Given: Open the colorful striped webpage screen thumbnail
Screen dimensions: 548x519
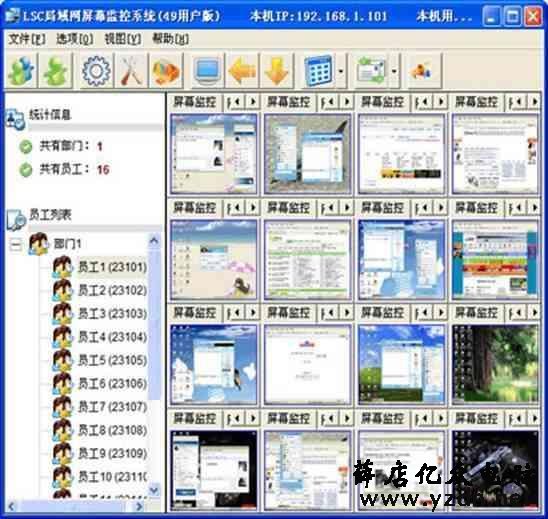Looking at the screenshot, I should (495, 259).
